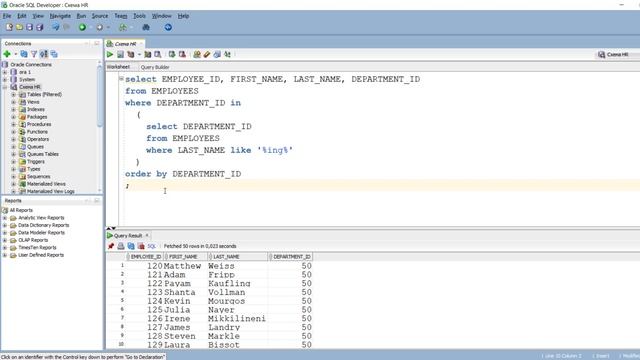
Task: Expand Data Dictionary Reports folder
Action: (5, 225)
